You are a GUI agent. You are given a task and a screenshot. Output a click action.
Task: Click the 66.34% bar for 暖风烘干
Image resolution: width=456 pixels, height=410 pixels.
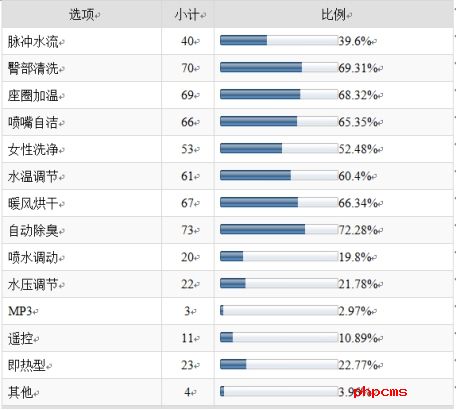click(x=279, y=202)
